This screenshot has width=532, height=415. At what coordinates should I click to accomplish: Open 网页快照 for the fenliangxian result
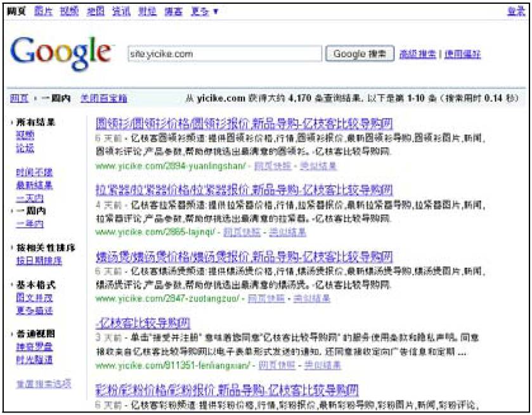(277, 365)
